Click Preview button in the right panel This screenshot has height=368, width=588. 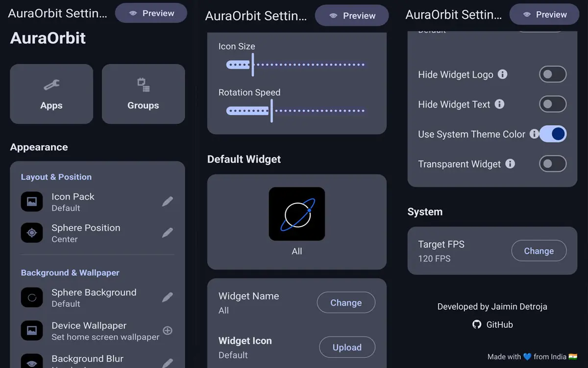tap(544, 14)
